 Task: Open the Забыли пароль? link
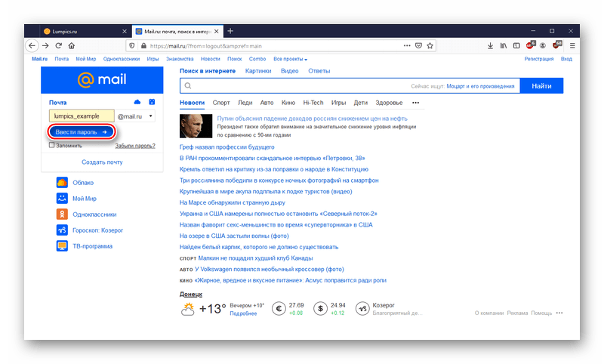(x=135, y=146)
